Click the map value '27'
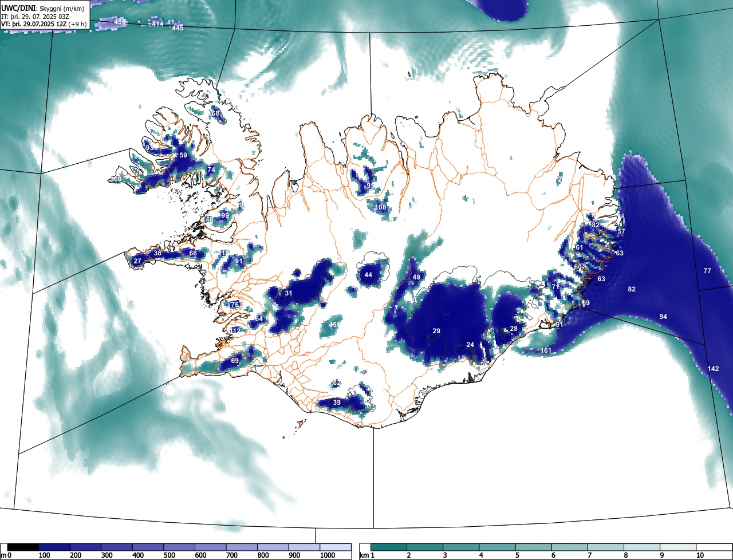733x560 pixels. pyautogui.click(x=137, y=261)
